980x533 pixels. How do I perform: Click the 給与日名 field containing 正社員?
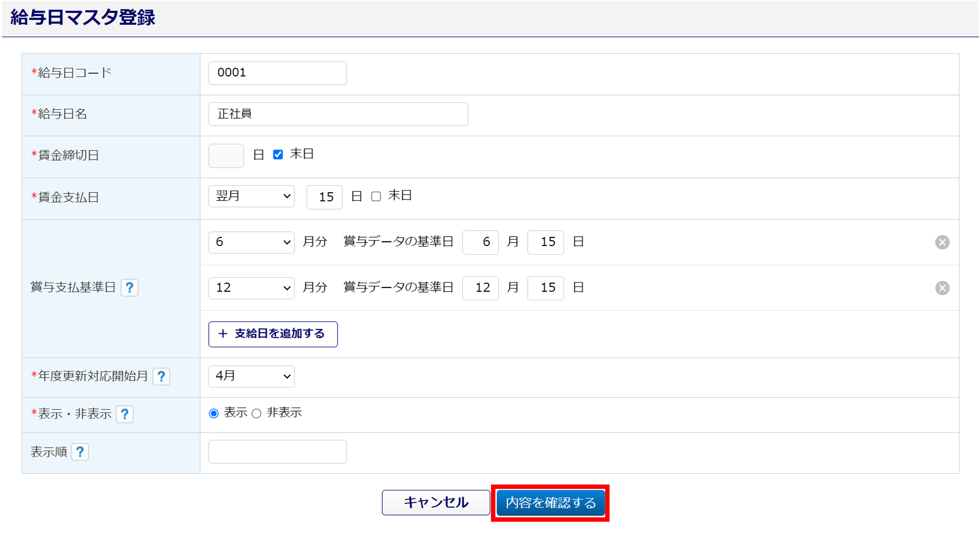[338, 114]
